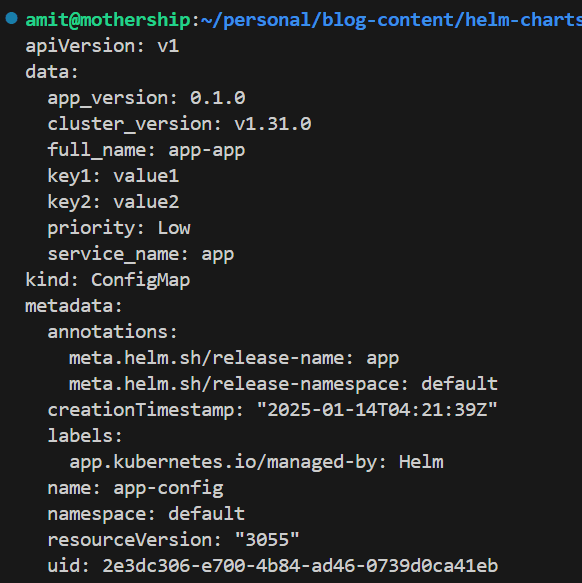Click the metadata: key
582x583 pixels.
pos(74,306)
